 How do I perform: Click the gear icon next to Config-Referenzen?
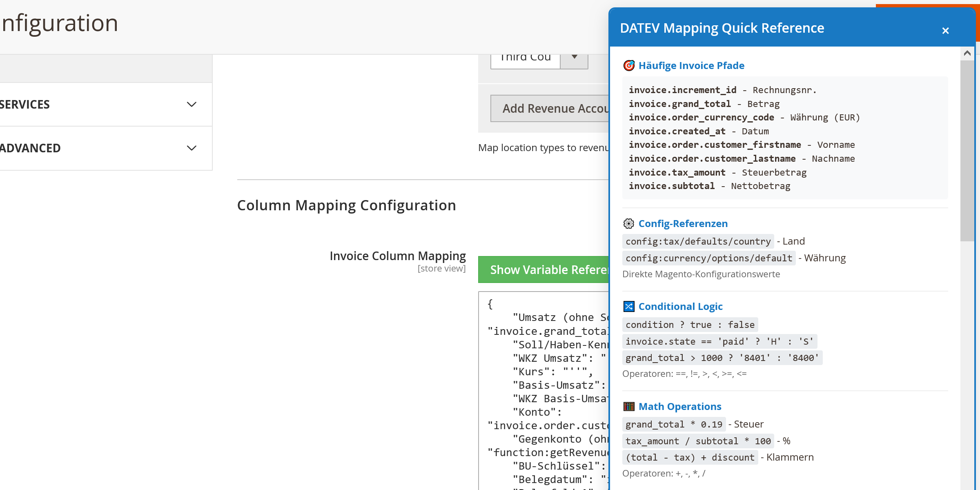[x=629, y=223]
